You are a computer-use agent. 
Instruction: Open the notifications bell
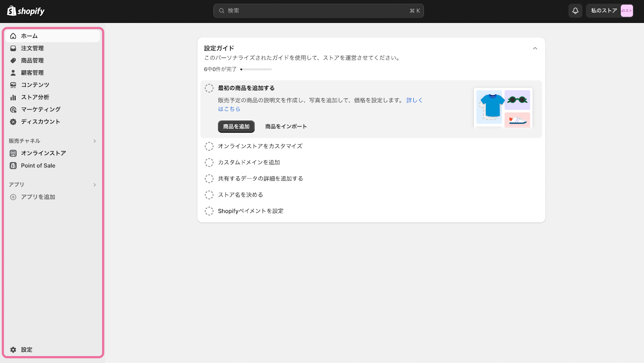[575, 11]
